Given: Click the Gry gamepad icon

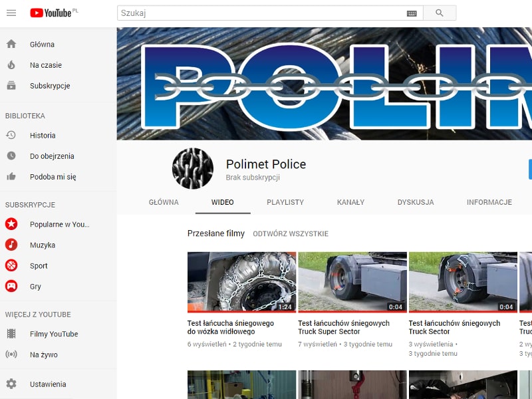Looking at the screenshot, I should point(11,286).
